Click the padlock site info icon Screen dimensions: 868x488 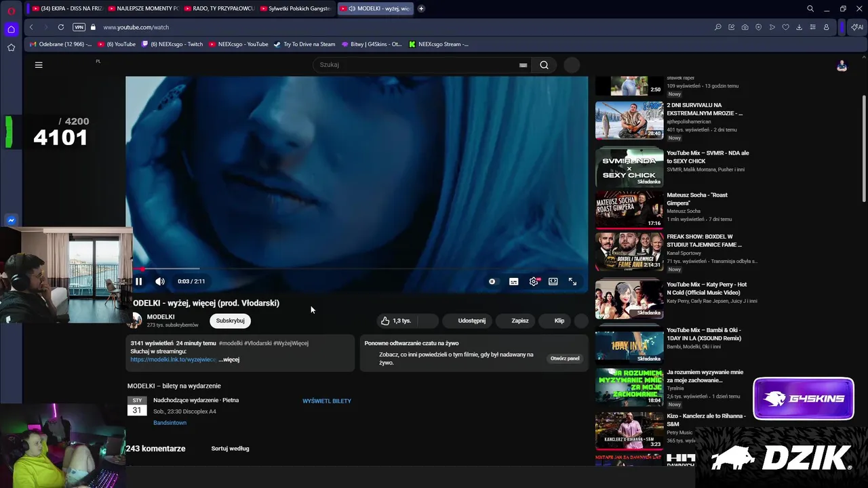tap(94, 27)
